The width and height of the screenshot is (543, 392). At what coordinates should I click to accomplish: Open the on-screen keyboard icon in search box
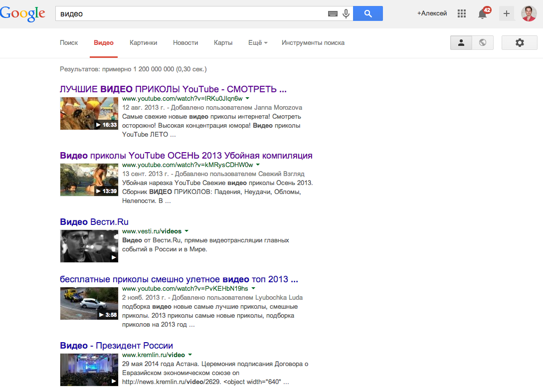pyautogui.click(x=333, y=14)
